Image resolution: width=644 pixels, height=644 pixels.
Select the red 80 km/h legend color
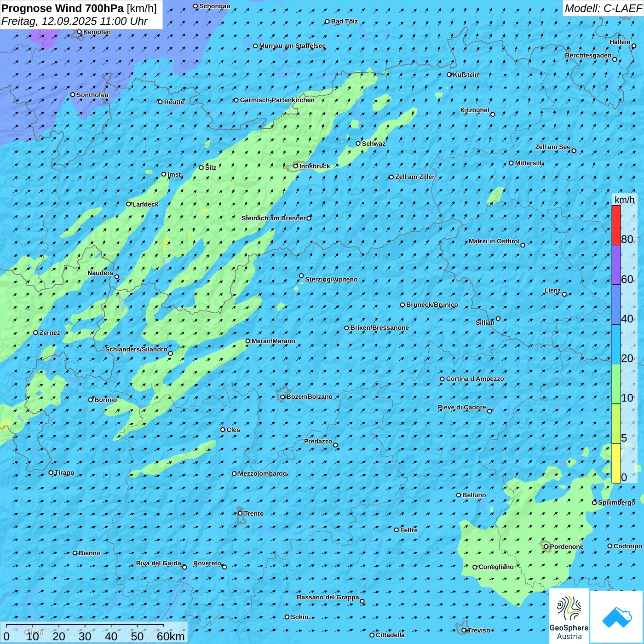point(616,225)
